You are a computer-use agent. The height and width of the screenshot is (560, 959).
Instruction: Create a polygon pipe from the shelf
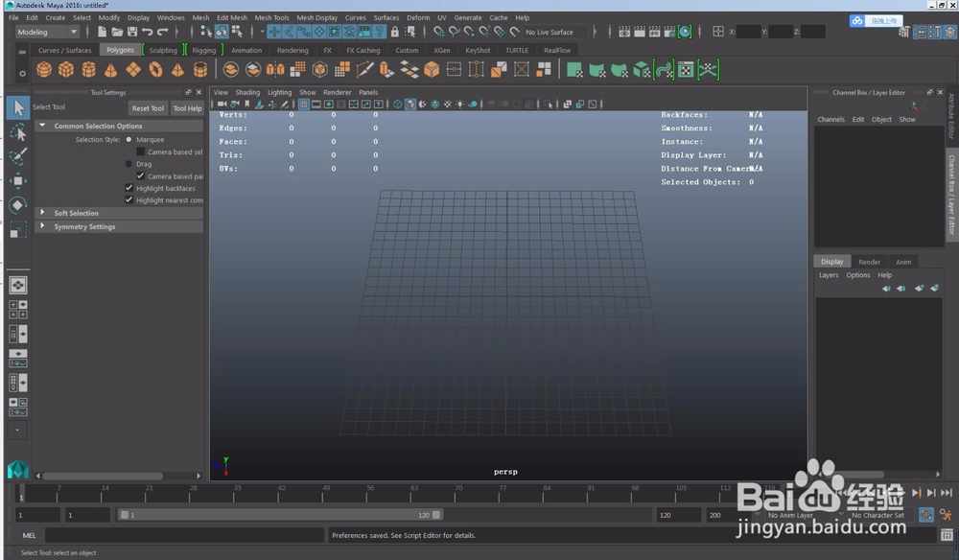[x=200, y=70]
